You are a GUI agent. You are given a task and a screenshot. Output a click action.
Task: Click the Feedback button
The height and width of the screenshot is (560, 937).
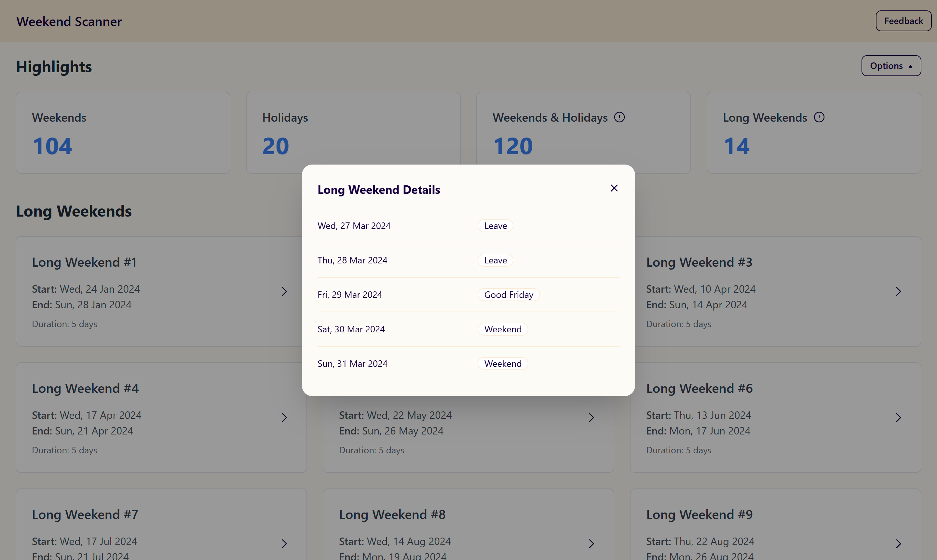(903, 21)
